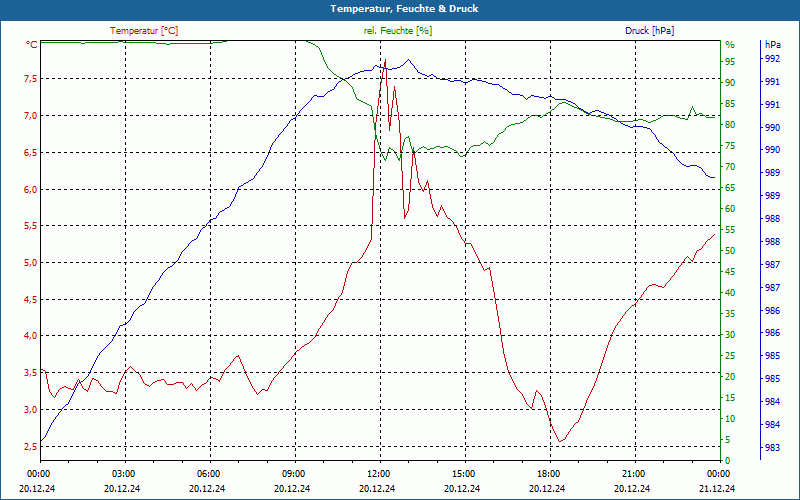Click the 3,5 tick on temperature axis
Image resolution: width=800 pixels, height=500 pixels.
(x=29, y=372)
